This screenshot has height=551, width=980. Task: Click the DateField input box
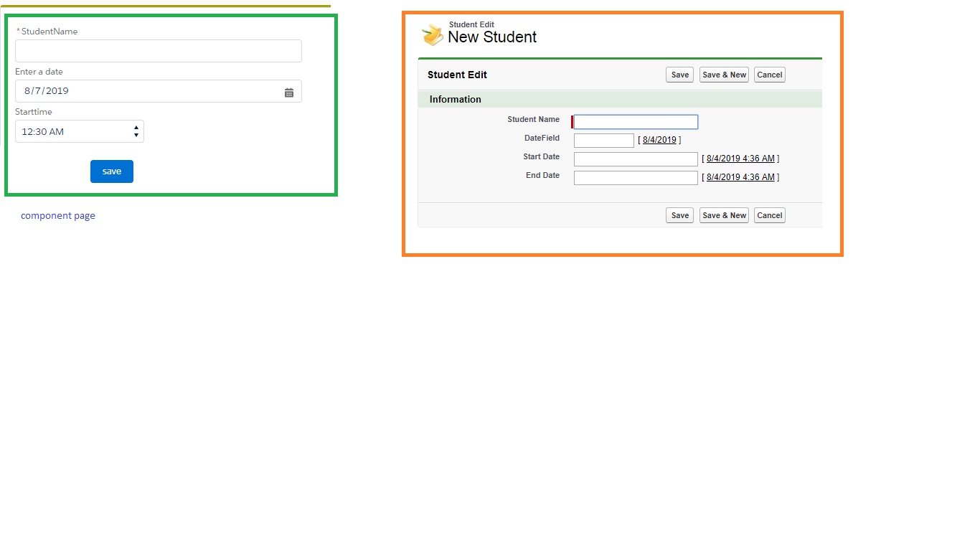click(604, 141)
